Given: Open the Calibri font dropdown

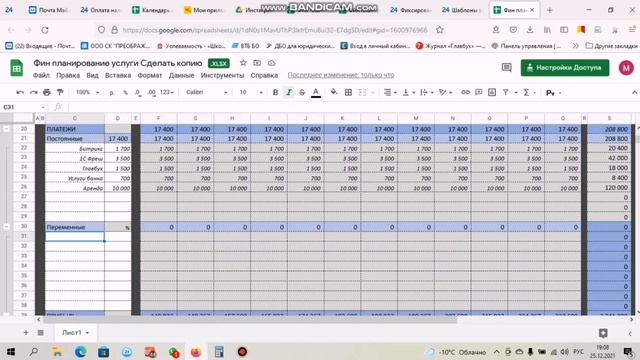Looking at the screenshot, I should coord(207,93).
